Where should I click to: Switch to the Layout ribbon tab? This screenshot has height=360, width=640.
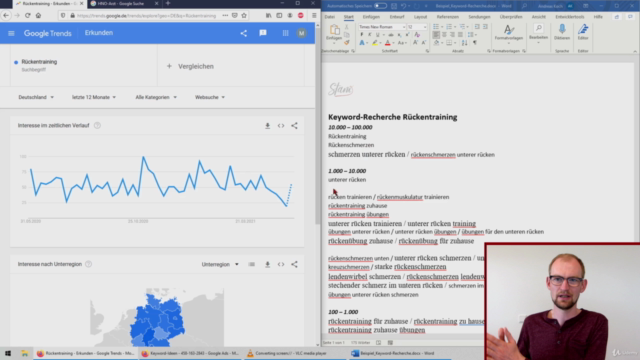click(420, 17)
